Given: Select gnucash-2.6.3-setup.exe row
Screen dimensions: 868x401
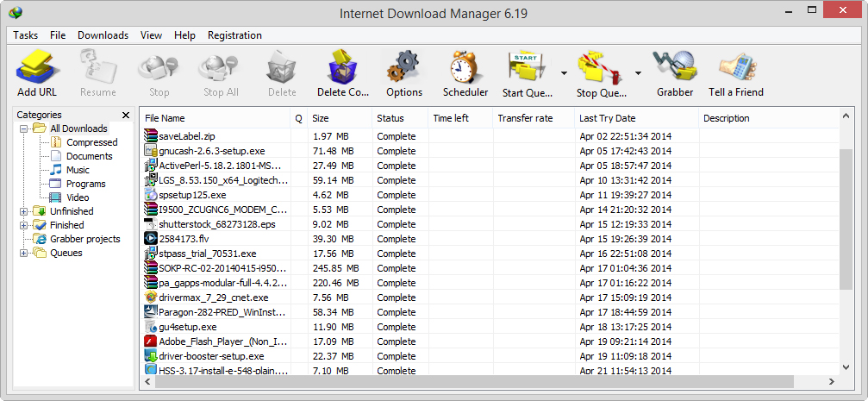Looking at the screenshot, I should click(490, 151).
